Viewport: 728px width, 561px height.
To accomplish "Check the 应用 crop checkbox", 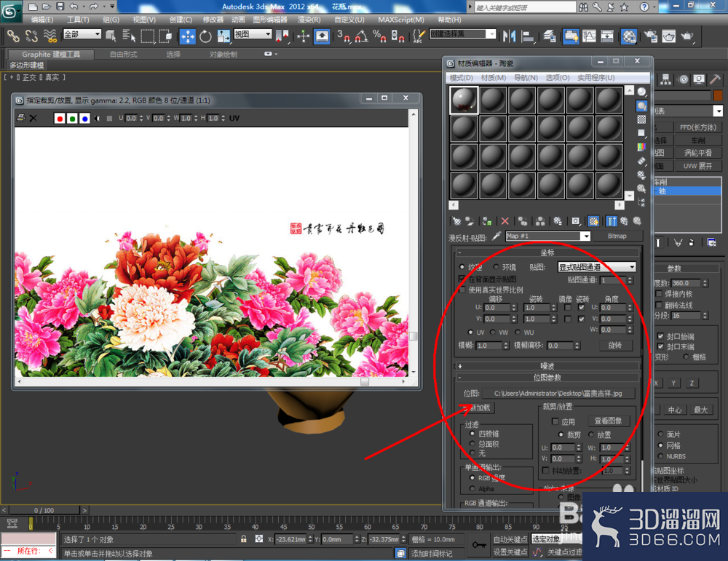I will pos(555,421).
